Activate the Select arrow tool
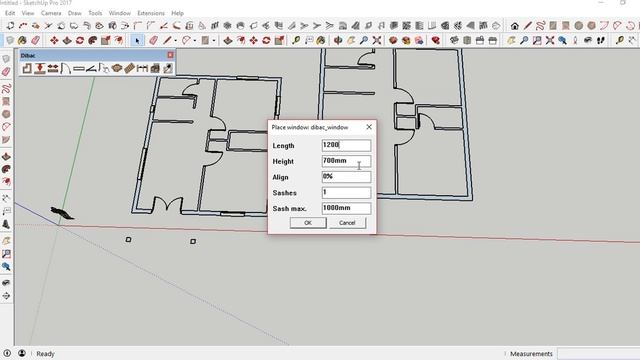The width and height of the screenshot is (640, 360). [x=138, y=40]
